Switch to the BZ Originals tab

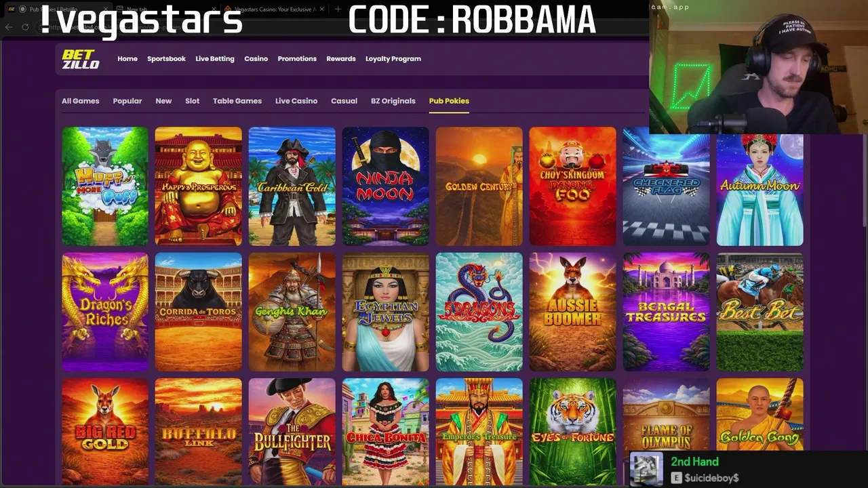(393, 101)
